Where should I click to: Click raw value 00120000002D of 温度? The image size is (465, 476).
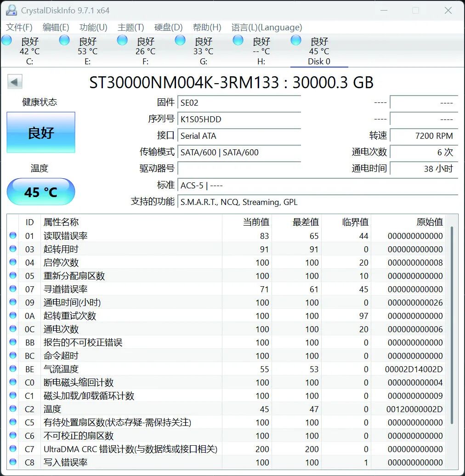414,409
